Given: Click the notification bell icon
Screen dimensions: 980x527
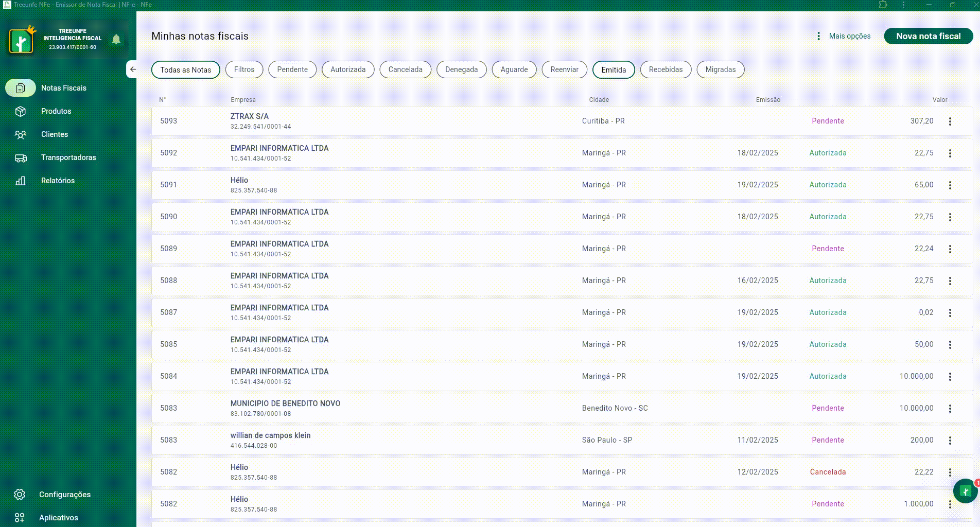Looking at the screenshot, I should pyautogui.click(x=116, y=39).
